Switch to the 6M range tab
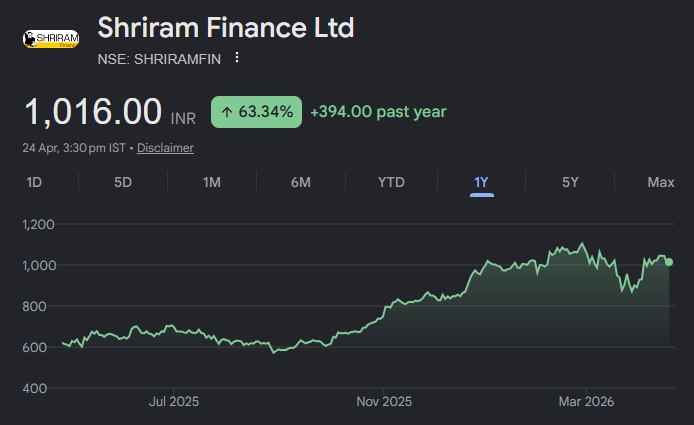 tap(301, 182)
